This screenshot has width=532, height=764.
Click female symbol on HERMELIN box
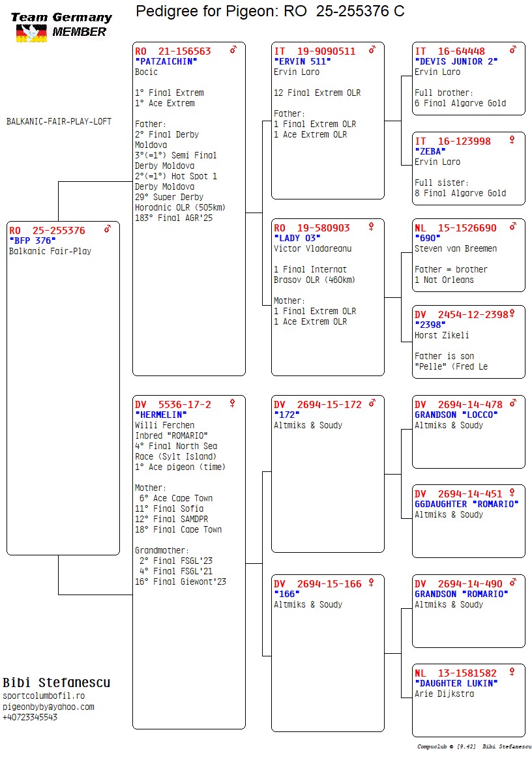tap(232, 403)
